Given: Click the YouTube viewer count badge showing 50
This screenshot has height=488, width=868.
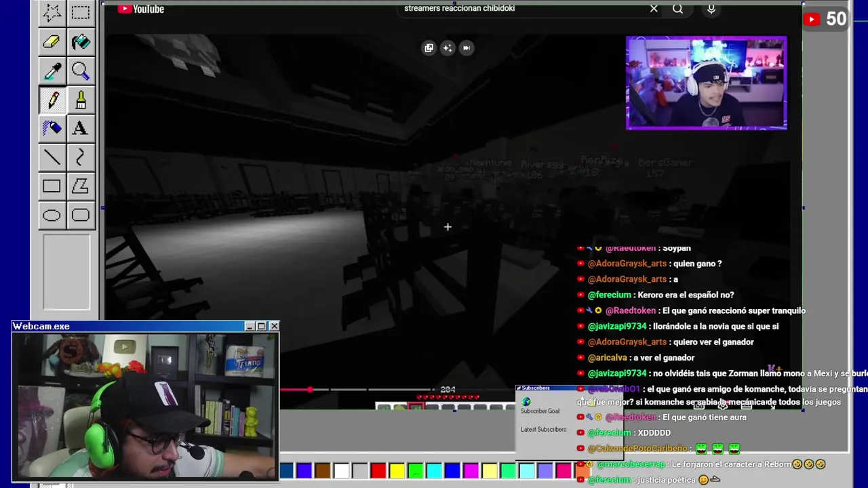Looking at the screenshot, I should (x=825, y=19).
